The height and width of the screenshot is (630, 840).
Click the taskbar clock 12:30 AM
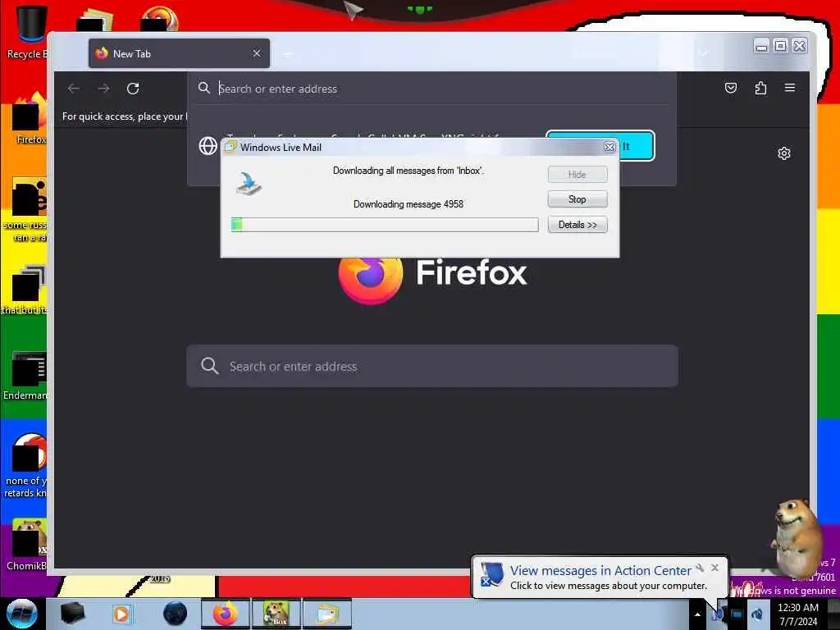point(798,614)
